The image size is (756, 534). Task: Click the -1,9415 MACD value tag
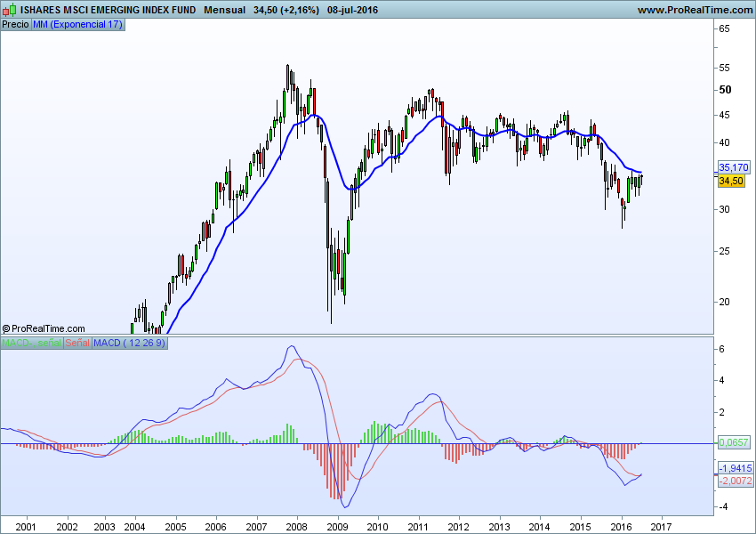pyautogui.click(x=735, y=467)
